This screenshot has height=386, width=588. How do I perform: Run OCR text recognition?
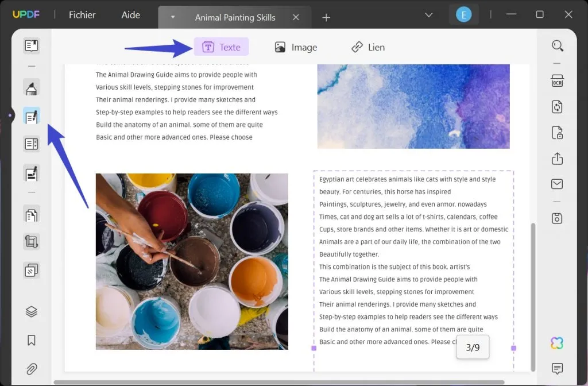click(557, 80)
